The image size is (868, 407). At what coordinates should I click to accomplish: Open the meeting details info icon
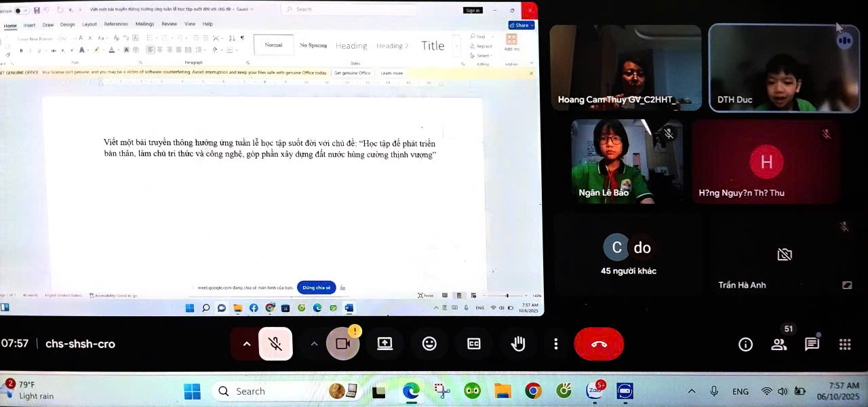click(745, 345)
